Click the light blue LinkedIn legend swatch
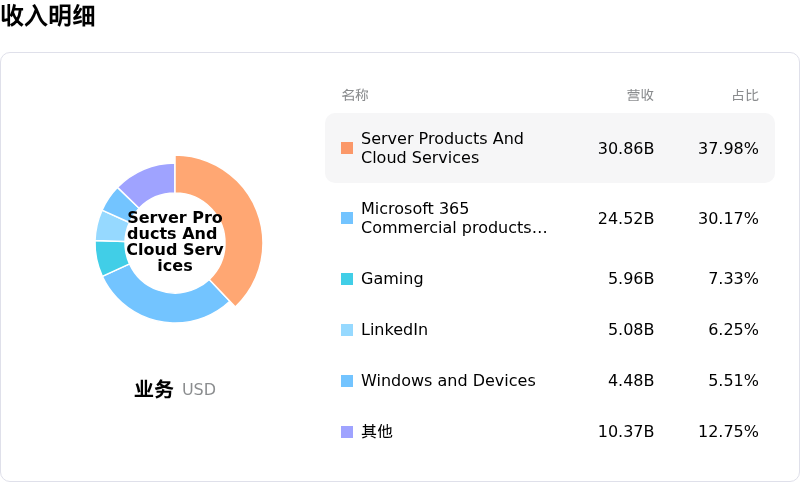This screenshot has height=482, width=800. point(347,330)
